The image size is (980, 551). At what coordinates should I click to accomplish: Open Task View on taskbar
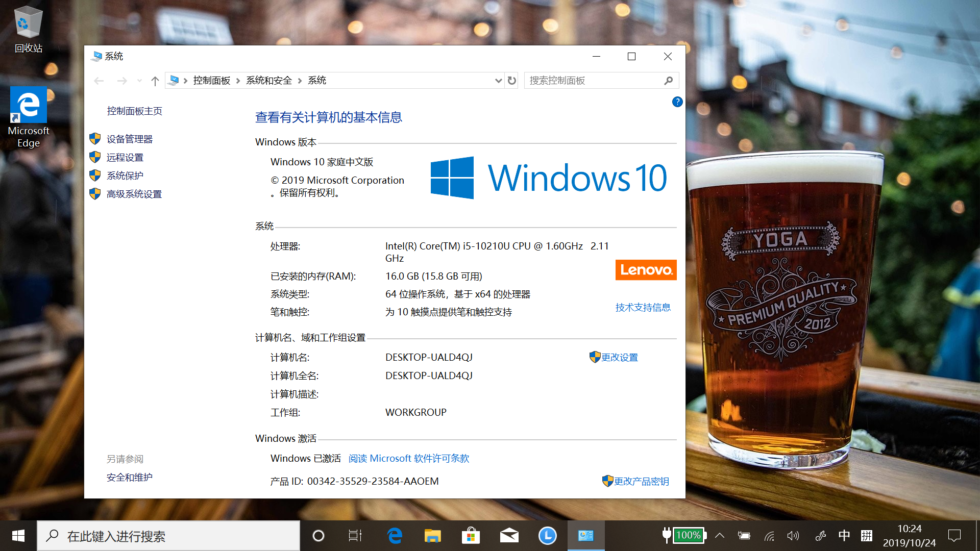(x=355, y=536)
